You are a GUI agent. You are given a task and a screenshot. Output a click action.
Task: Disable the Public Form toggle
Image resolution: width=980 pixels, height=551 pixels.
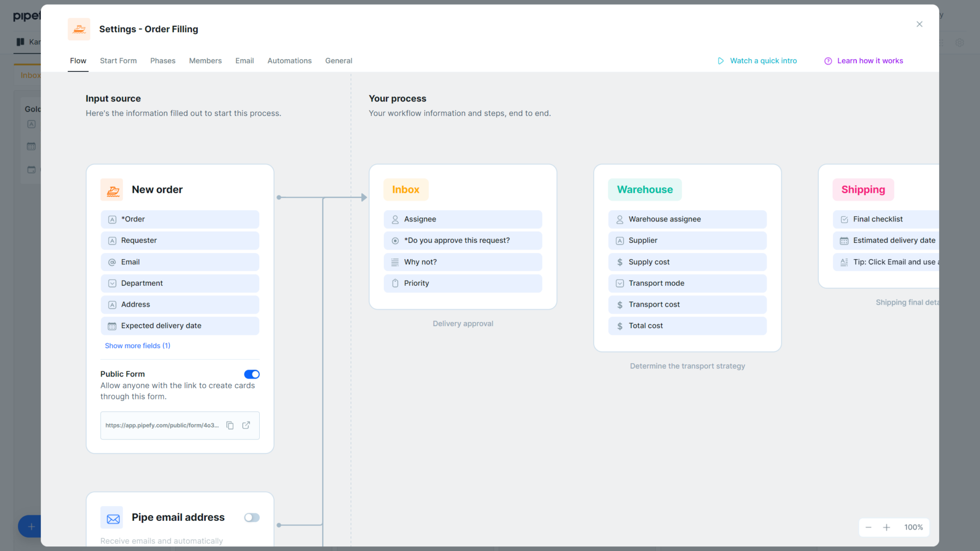[x=252, y=374]
